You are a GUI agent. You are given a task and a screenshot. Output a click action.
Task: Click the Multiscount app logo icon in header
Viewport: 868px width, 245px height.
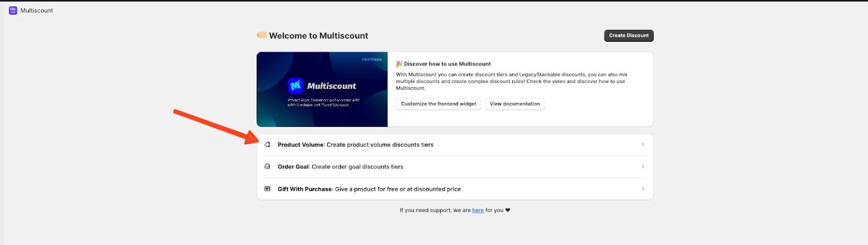coord(13,10)
